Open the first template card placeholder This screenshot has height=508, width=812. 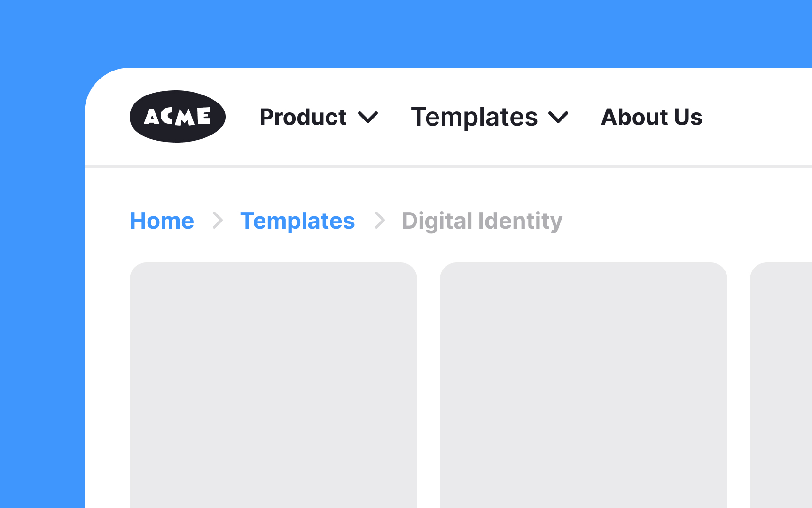(273, 385)
